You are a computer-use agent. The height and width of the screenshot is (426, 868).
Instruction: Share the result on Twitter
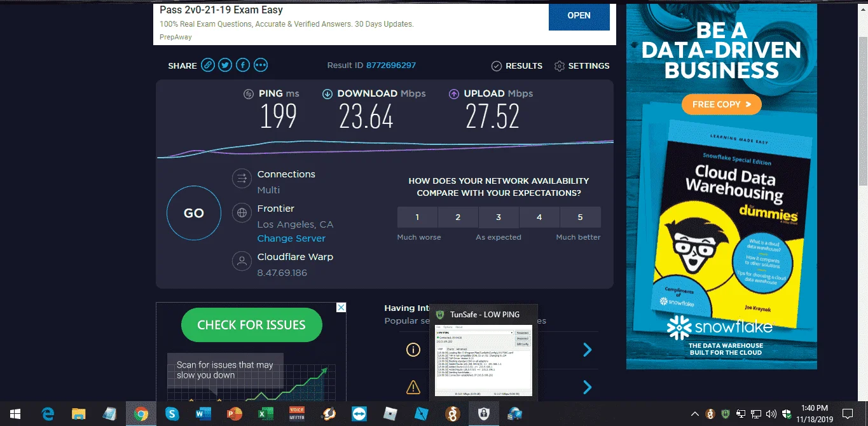pos(225,65)
